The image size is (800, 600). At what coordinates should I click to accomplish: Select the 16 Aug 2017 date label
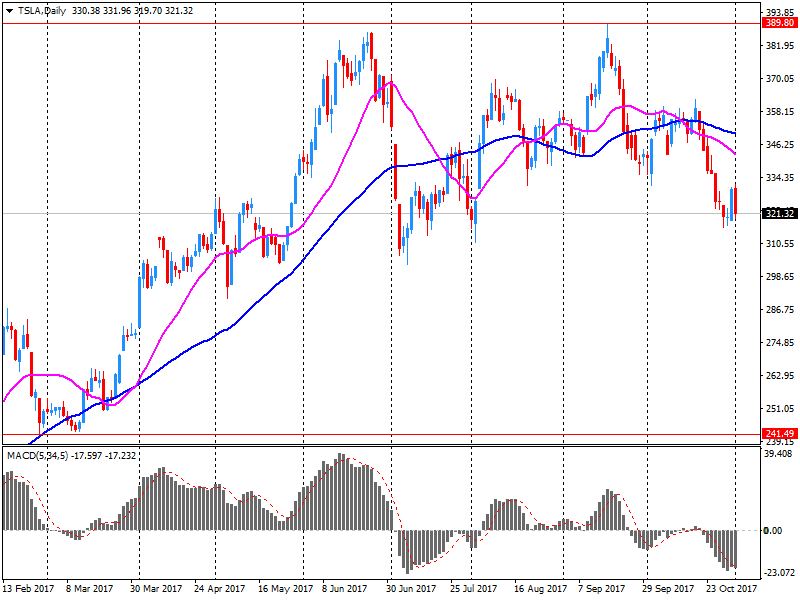pyautogui.click(x=540, y=588)
